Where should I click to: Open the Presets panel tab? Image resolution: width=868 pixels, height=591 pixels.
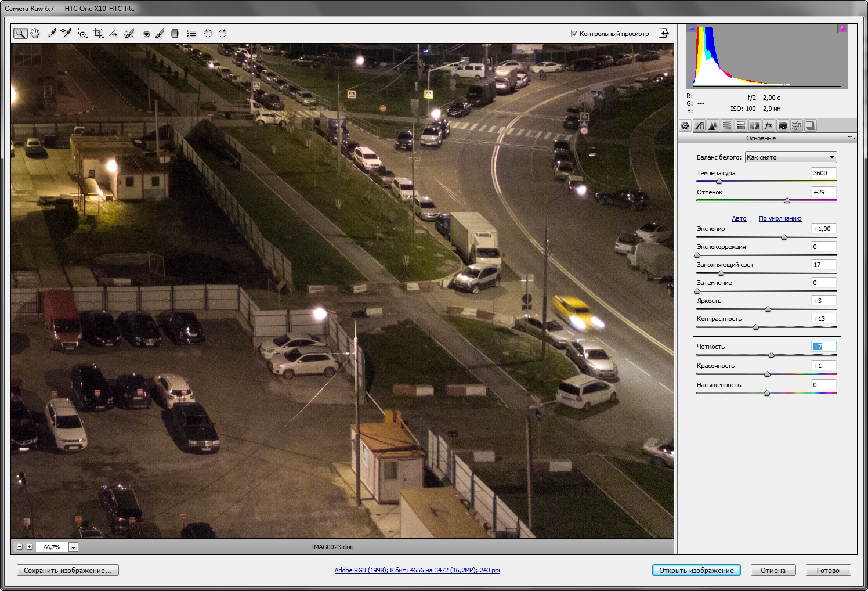(x=797, y=125)
